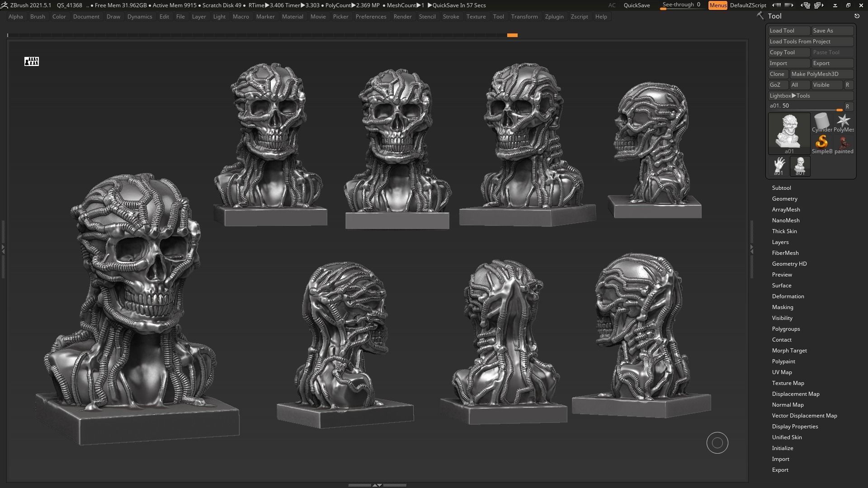
Task: Expand the Displacement Map sub-palette
Action: [x=796, y=394]
